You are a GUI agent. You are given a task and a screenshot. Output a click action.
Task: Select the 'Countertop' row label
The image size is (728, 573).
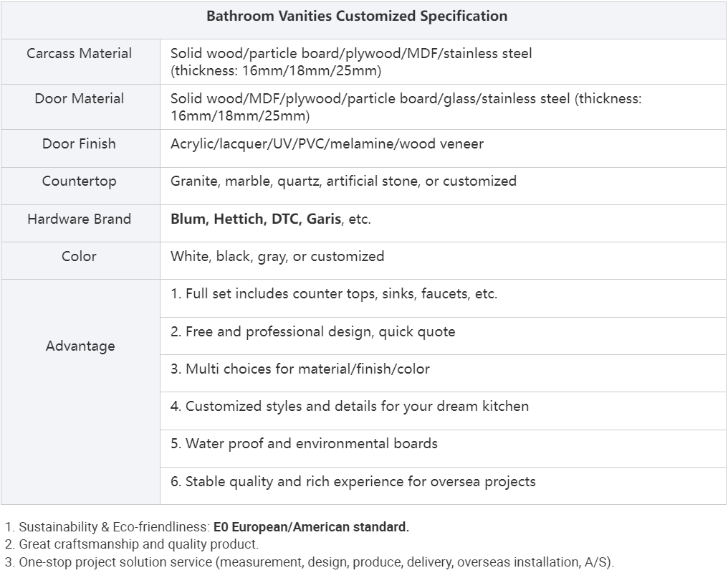point(80,181)
